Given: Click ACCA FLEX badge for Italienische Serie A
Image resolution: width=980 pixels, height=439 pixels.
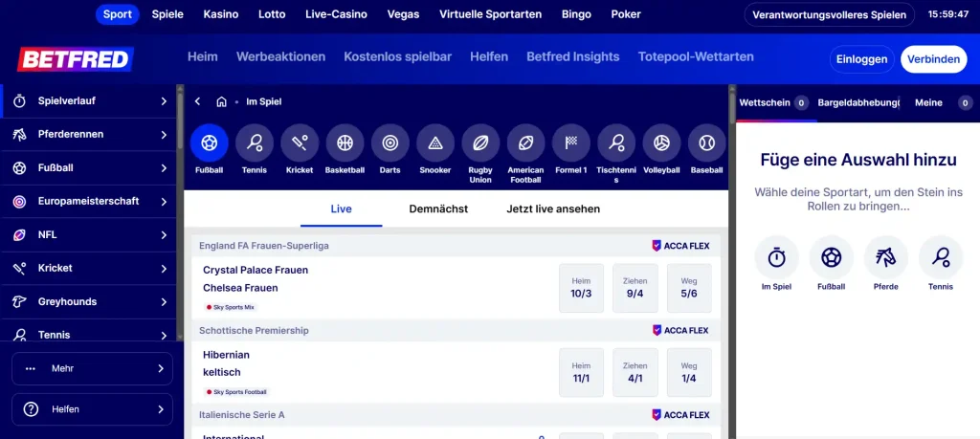Looking at the screenshot, I should tap(680, 415).
